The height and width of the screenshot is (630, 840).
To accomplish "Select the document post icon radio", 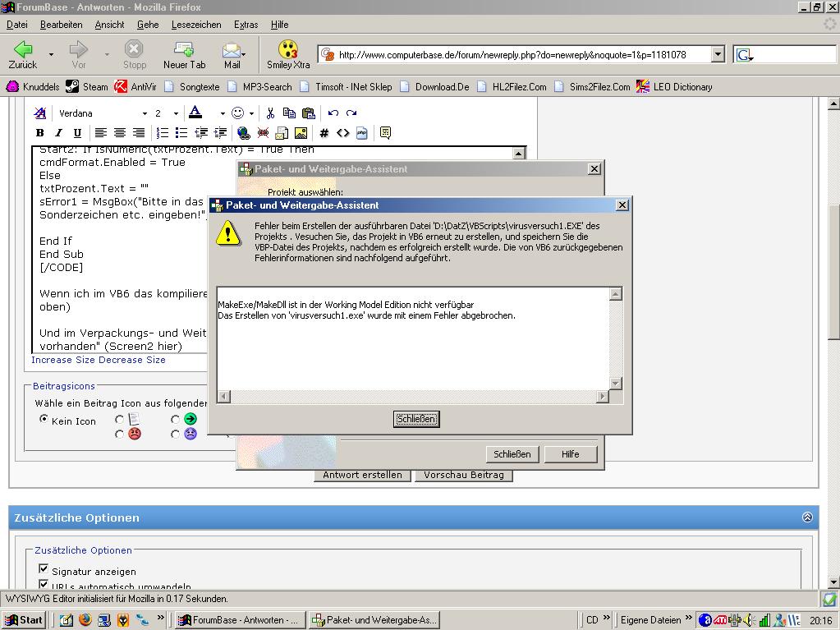I will 119,419.
